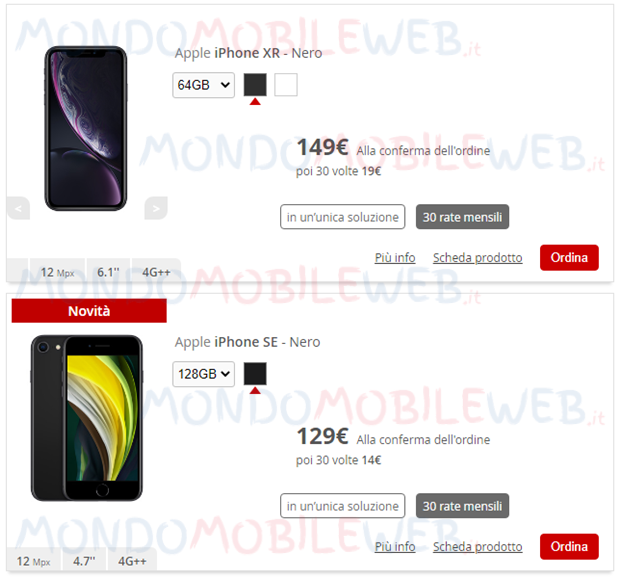
Task: Open Scheda prodotto for iPhone SE
Action: (x=478, y=547)
